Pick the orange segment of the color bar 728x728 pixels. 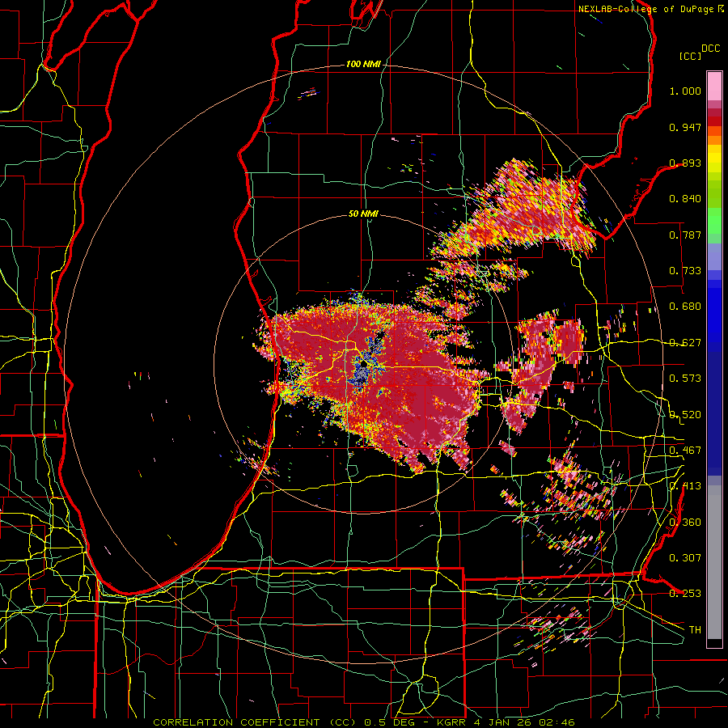tap(714, 140)
